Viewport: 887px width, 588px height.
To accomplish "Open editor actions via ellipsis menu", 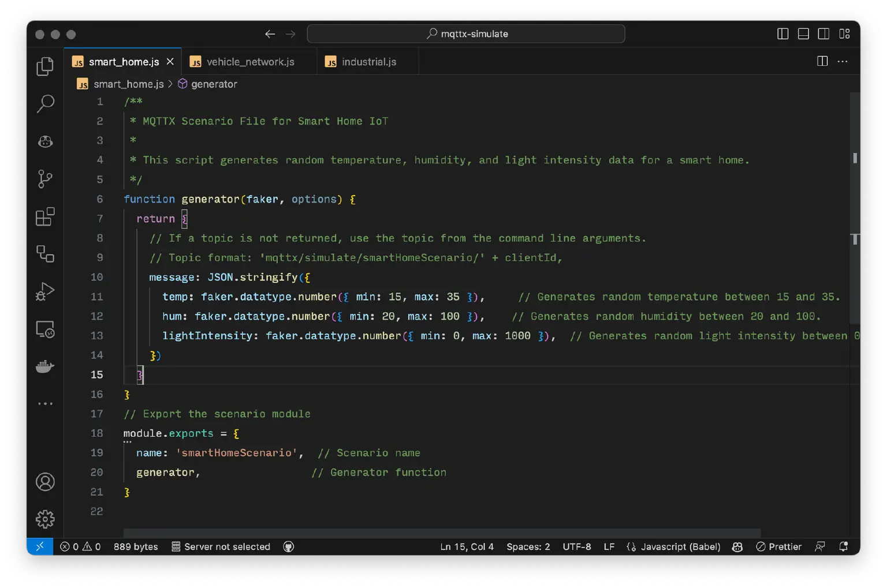I will point(843,61).
